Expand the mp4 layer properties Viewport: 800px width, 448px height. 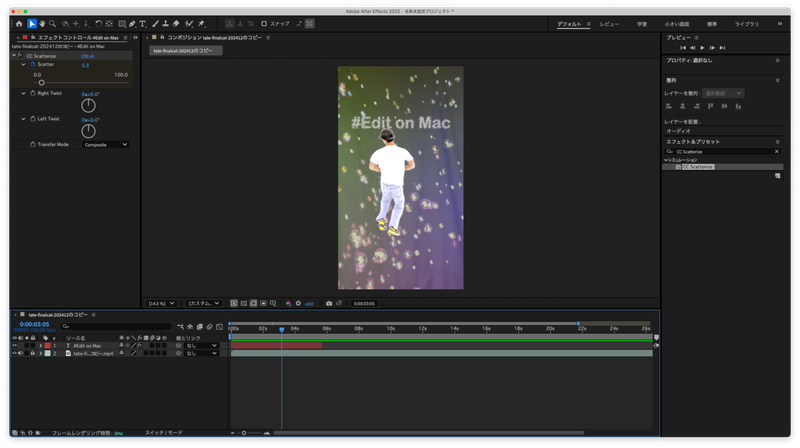coord(41,353)
